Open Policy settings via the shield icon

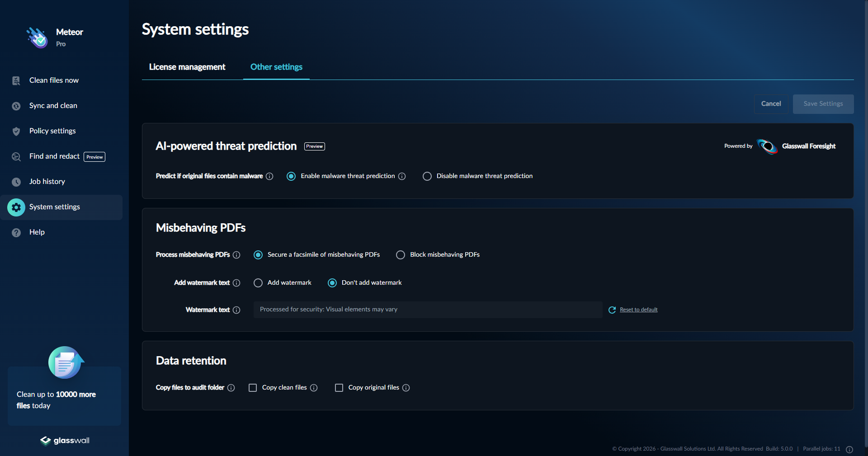(16, 131)
